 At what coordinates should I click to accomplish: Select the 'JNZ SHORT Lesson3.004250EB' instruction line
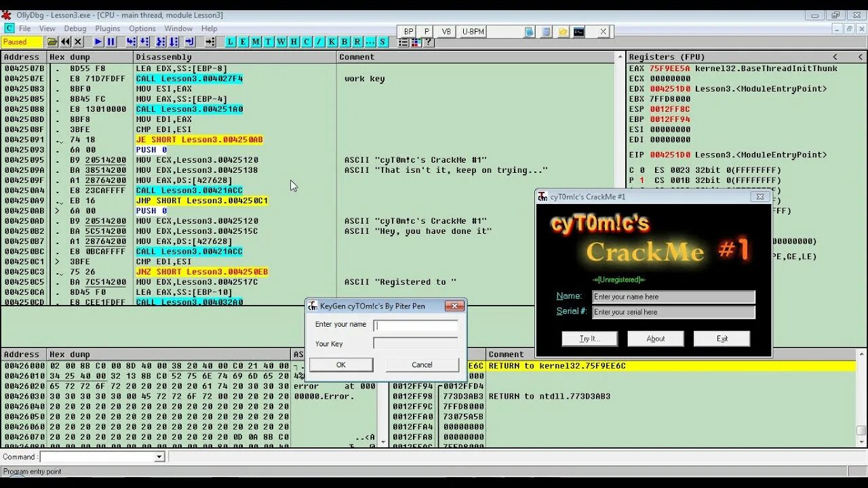[x=202, y=272]
